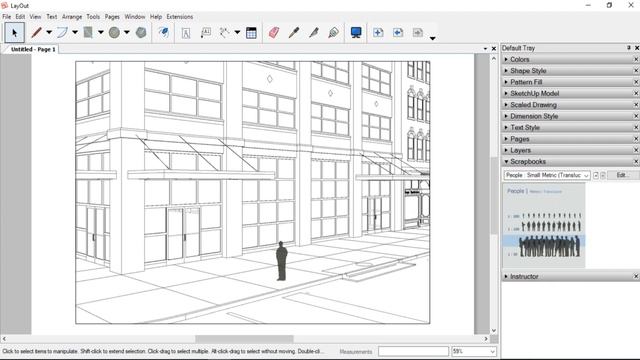Go to Next Page icon
This screenshot has width=640, height=360.
click(418, 33)
